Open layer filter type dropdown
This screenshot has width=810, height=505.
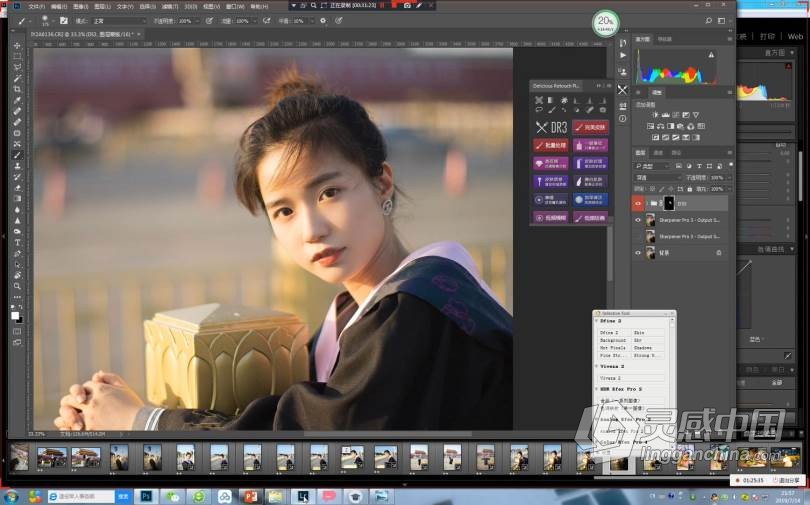(x=652, y=166)
